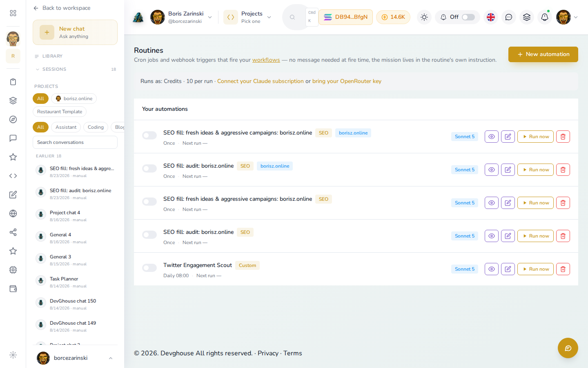The image size is (588, 368).
Task: Open the floating chat bubble button
Action: [x=568, y=348]
